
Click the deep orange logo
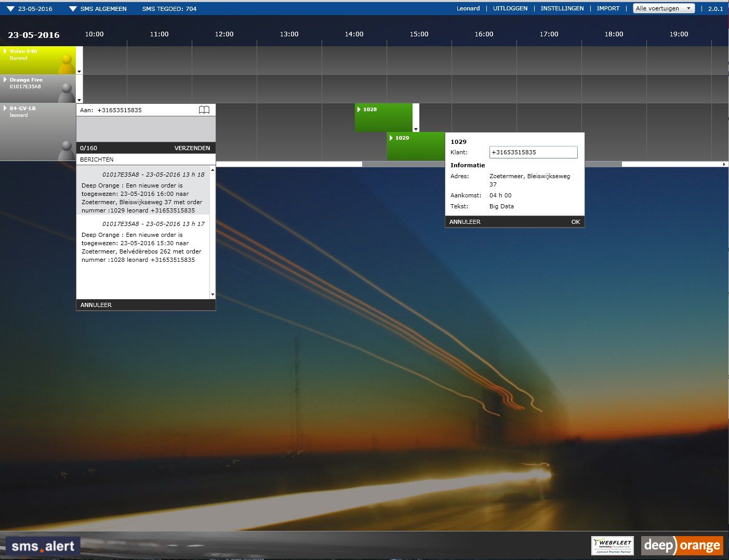tap(682, 545)
